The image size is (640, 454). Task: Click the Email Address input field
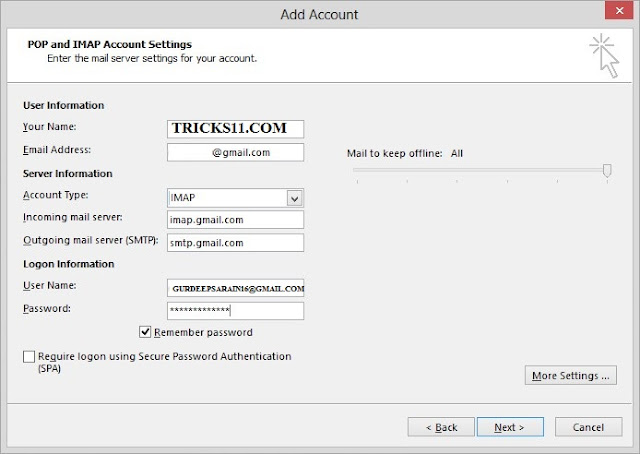pos(236,152)
